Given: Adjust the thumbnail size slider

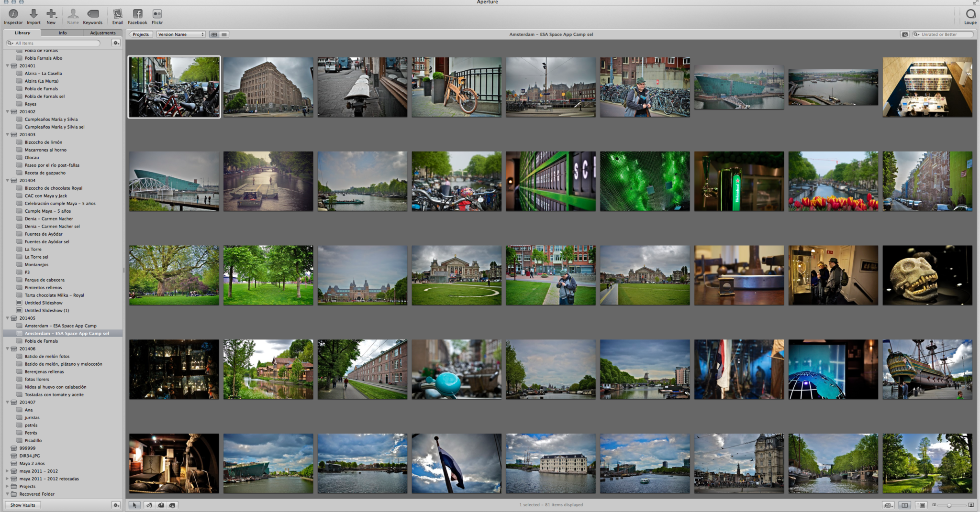Looking at the screenshot, I should click(949, 505).
